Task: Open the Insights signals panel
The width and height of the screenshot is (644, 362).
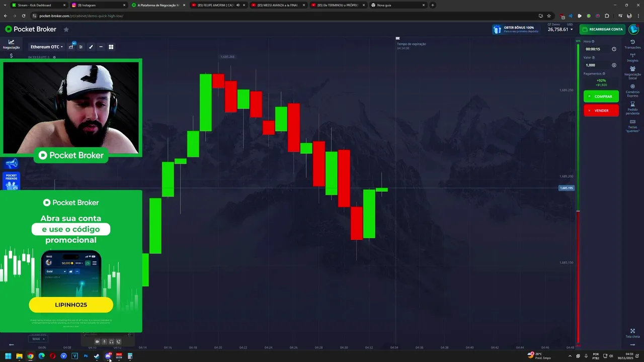Action: point(632,57)
